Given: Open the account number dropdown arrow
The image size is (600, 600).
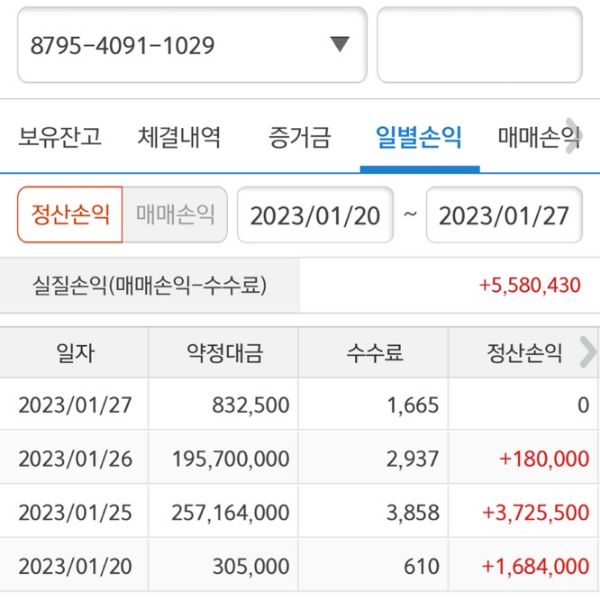Looking at the screenshot, I should tap(340, 45).
